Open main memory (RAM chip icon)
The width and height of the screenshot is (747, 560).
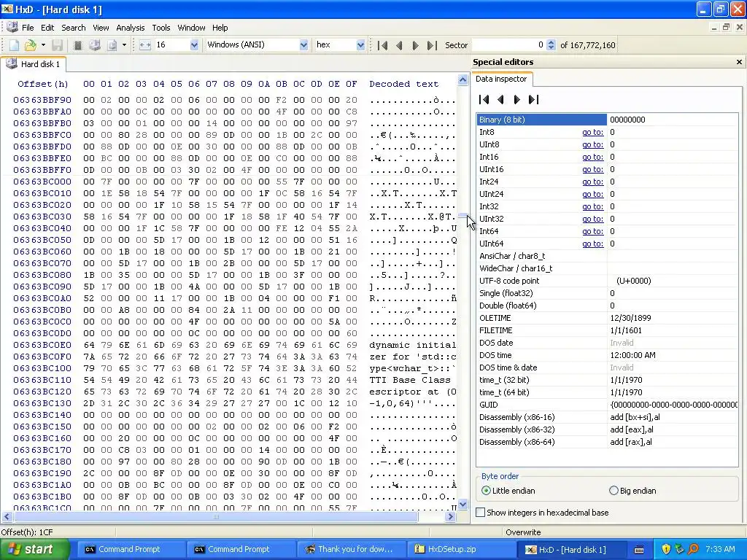(x=77, y=45)
